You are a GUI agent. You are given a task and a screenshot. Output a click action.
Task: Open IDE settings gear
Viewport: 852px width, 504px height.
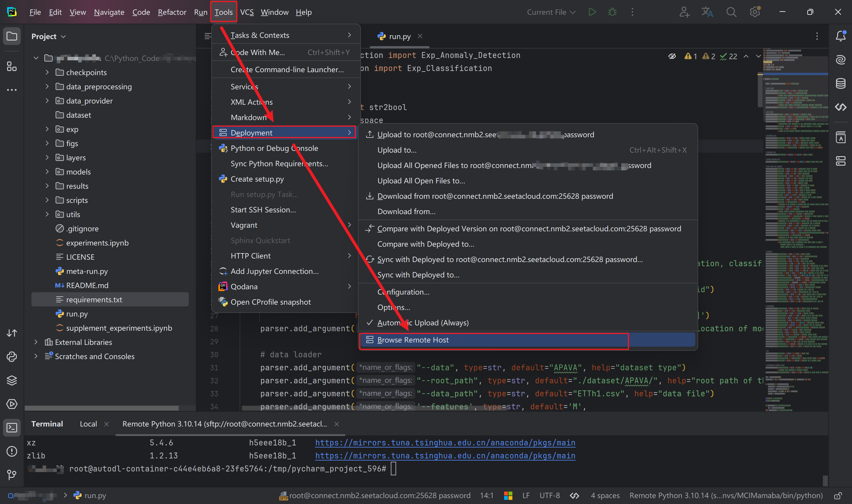755,12
